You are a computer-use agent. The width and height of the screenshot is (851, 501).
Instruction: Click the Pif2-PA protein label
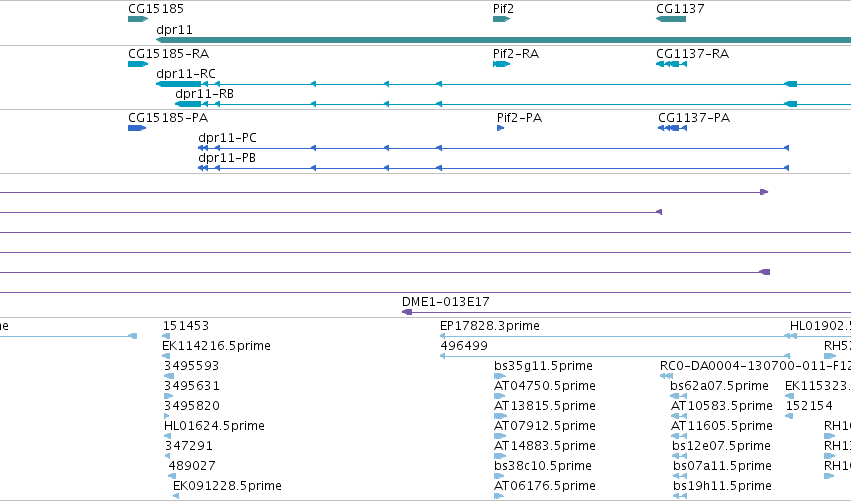[519, 118]
